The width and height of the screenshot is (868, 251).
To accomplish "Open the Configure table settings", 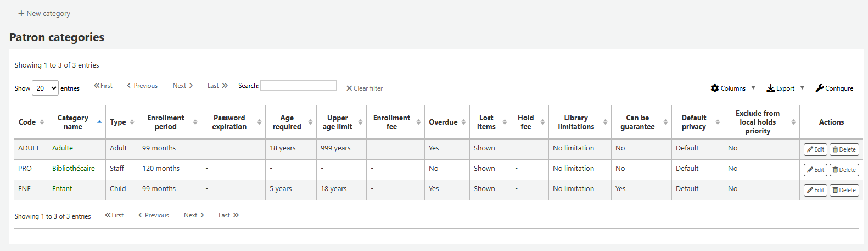I will [834, 88].
